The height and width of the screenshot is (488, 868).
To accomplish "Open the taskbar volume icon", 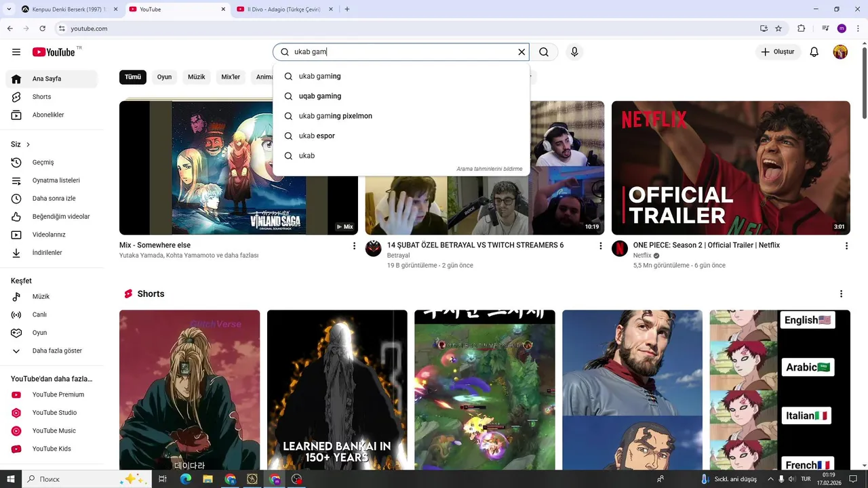I will pyautogui.click(x=793, y=479).
